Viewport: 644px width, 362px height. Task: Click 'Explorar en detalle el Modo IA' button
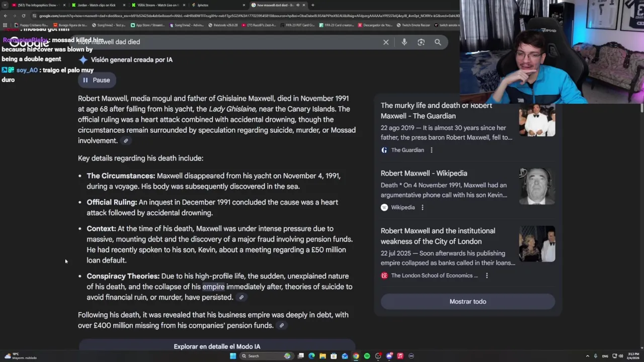(217, 346)
